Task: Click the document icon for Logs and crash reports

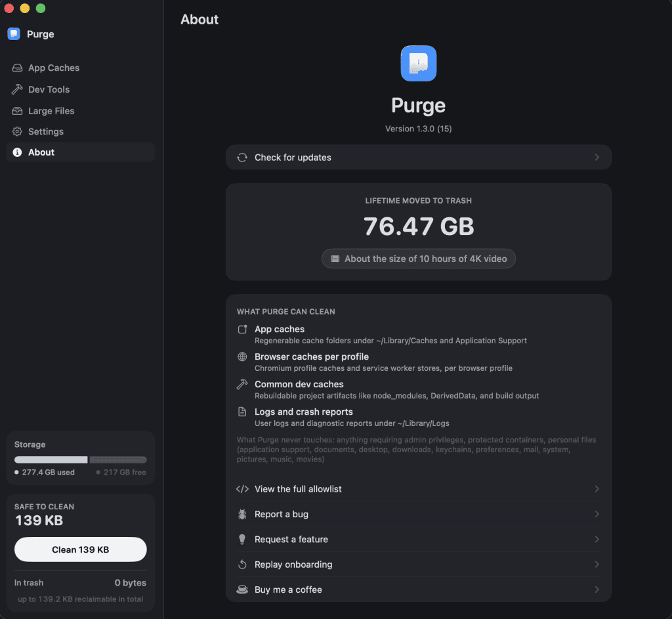Action: [242, 412]
